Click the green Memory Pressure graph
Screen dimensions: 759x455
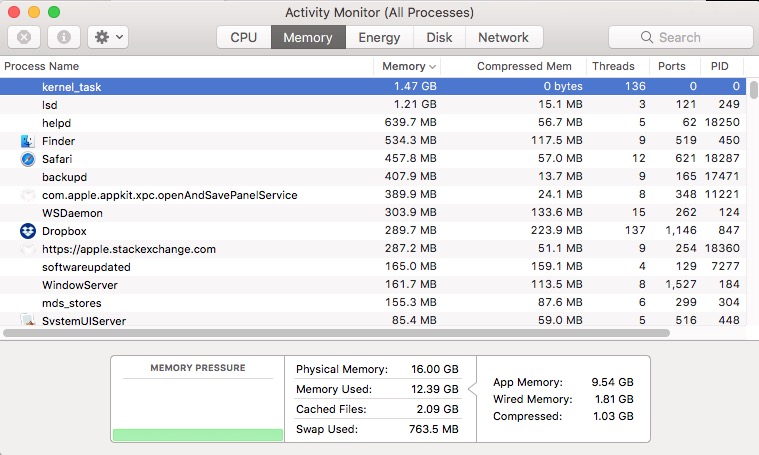(x=197, y=435)
